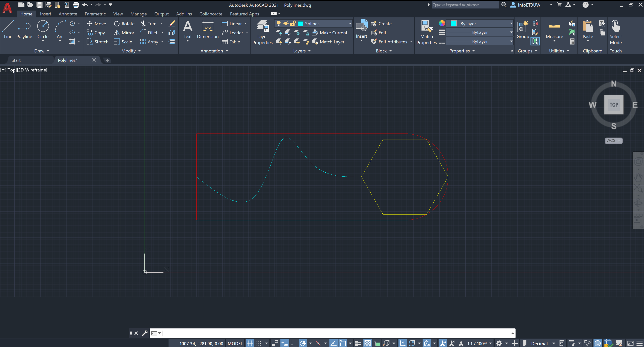The width and height of the screenshot is (644, 347).
Task: Click the cyan Splines color swatch
Action: click(300, 23)
